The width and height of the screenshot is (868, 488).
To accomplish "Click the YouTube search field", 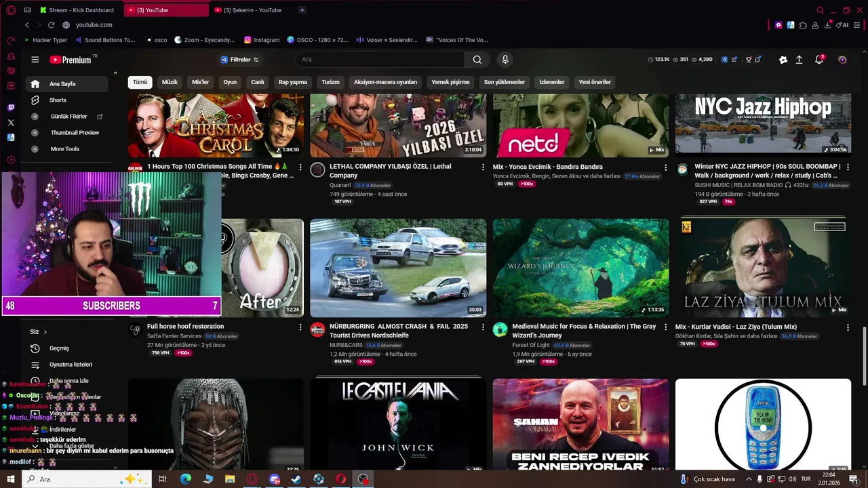I will (381, 60).
